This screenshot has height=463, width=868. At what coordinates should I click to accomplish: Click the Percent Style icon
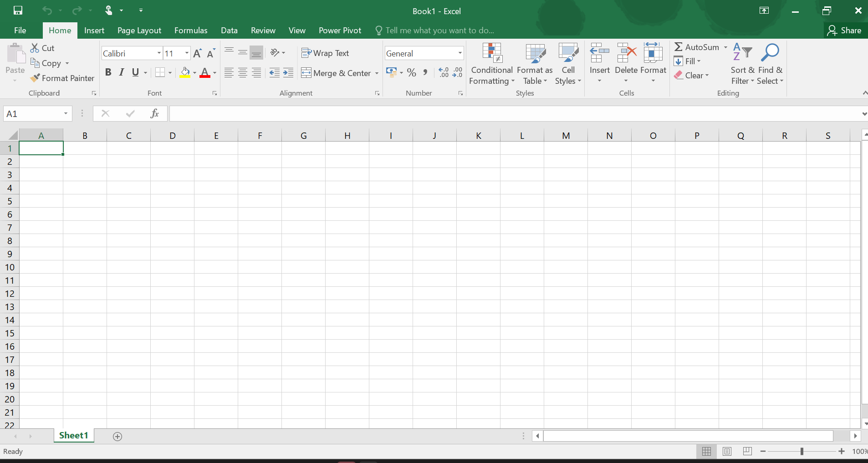(x=412, y=72)
